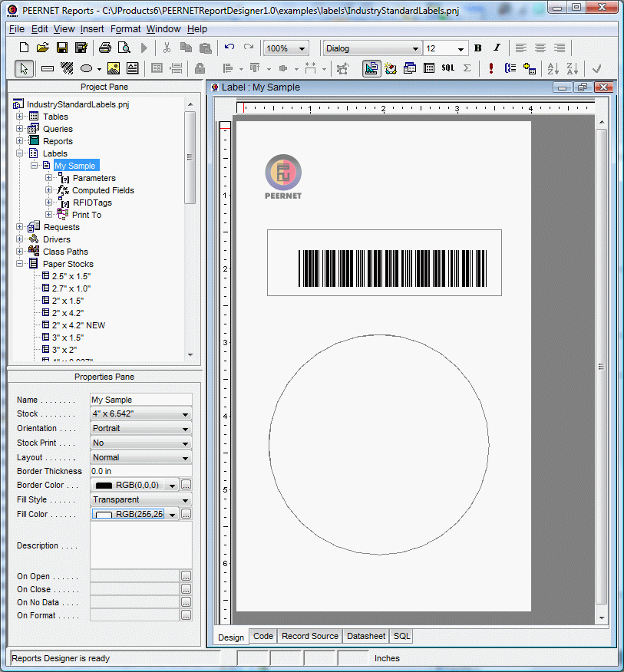Click the SQL toolbar icon
The width and height of the screenshot is (624, 672).
point(448,68)
